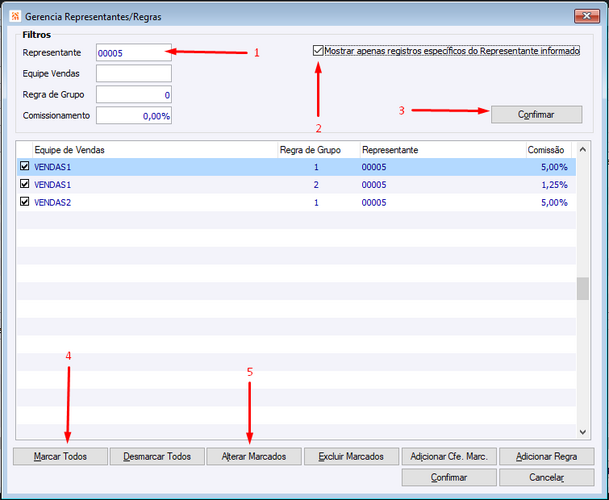This screenshot has height=500, width=609.
Task: Click the 5,00% commission in the VENDAS2 row
Action: pos(554,202)
